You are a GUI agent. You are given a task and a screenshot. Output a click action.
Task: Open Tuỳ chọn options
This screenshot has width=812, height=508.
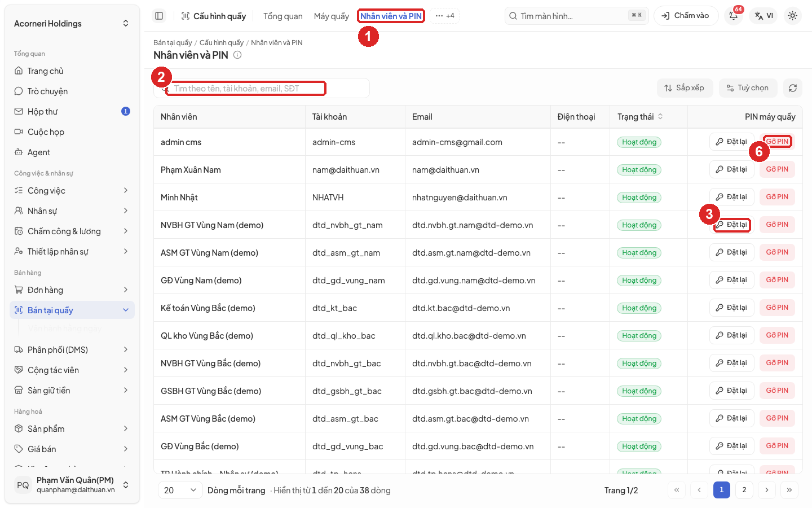[748, 88]
